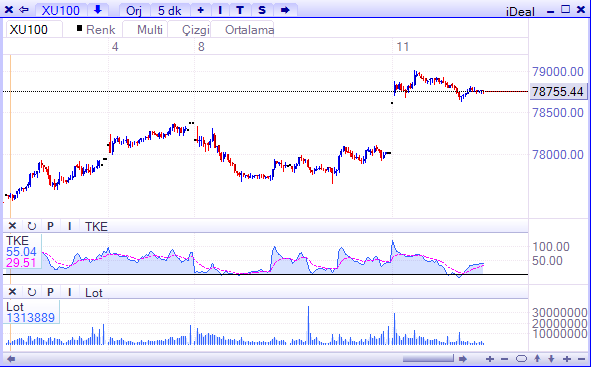Open the blue down-arrow symbol dropdown
Image resolution: width=591 pixels, height=367 pixels.
(x=98, y=10)
